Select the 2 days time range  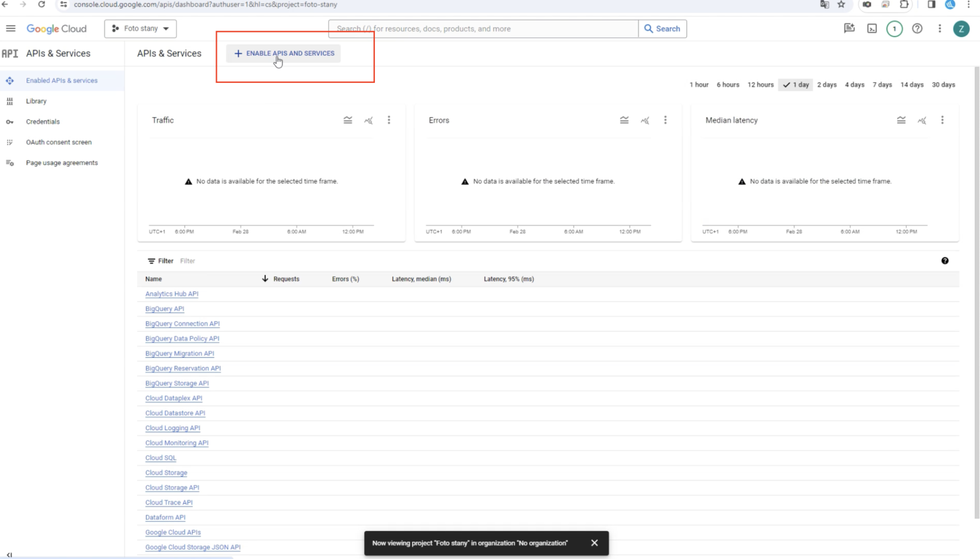click(827, 84)
